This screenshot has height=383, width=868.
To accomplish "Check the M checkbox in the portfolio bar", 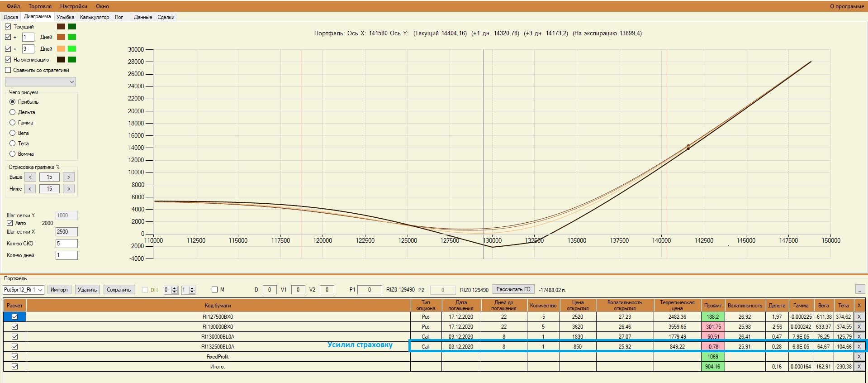I will click(x=215, y=290).
